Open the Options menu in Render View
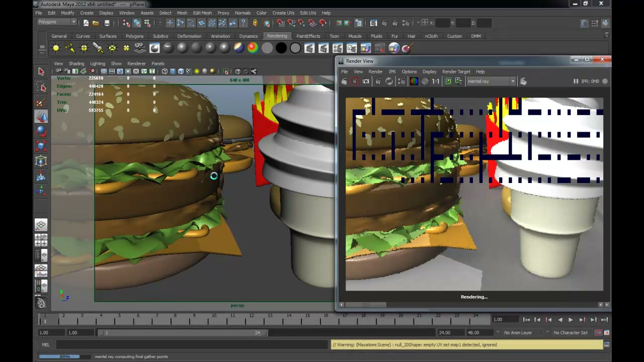 pos(409,72)
